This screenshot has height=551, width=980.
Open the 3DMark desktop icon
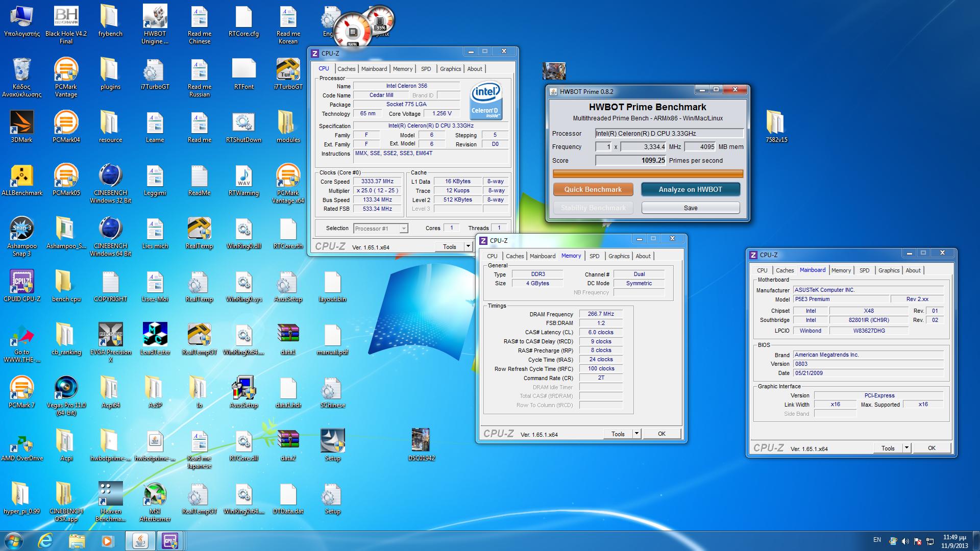[x=21, y=127]
